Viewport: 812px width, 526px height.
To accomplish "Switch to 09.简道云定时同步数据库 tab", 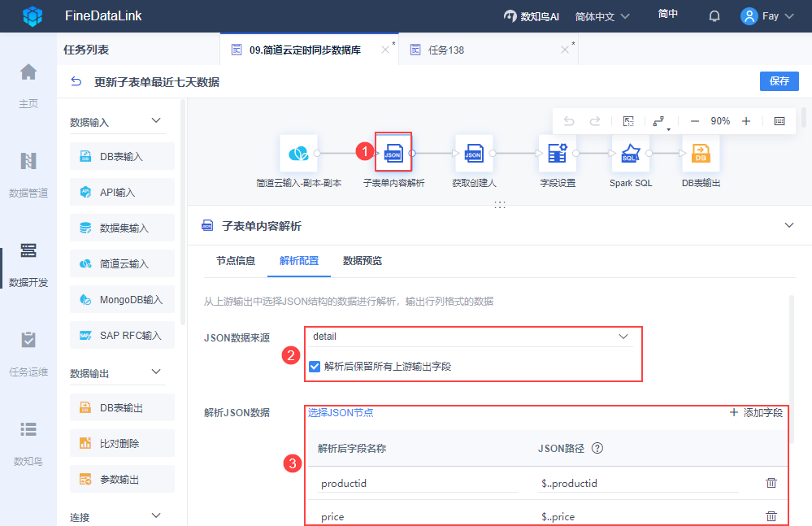I will pyautogui.click(x=305, y=50).
